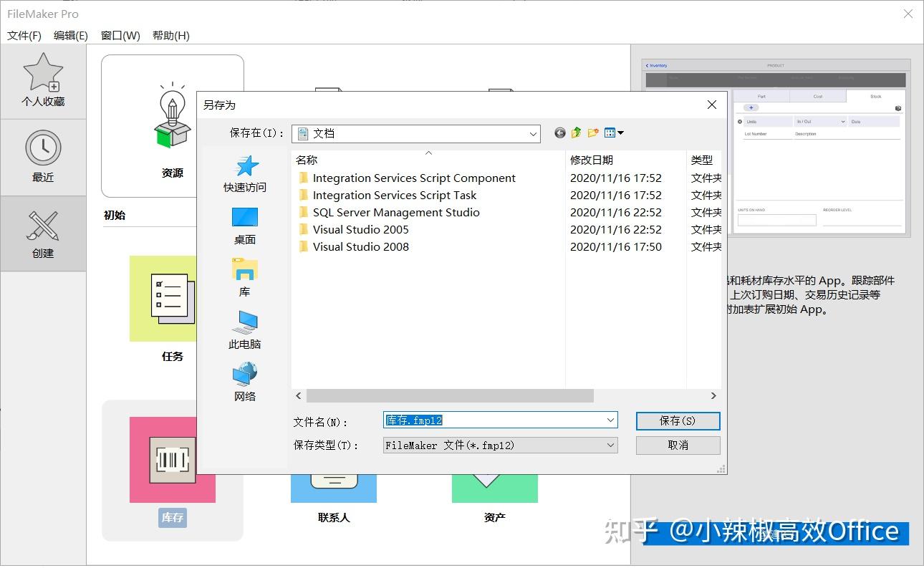
Task: Open the 保存类型 file type dropdown
Action: coord(610,445)
